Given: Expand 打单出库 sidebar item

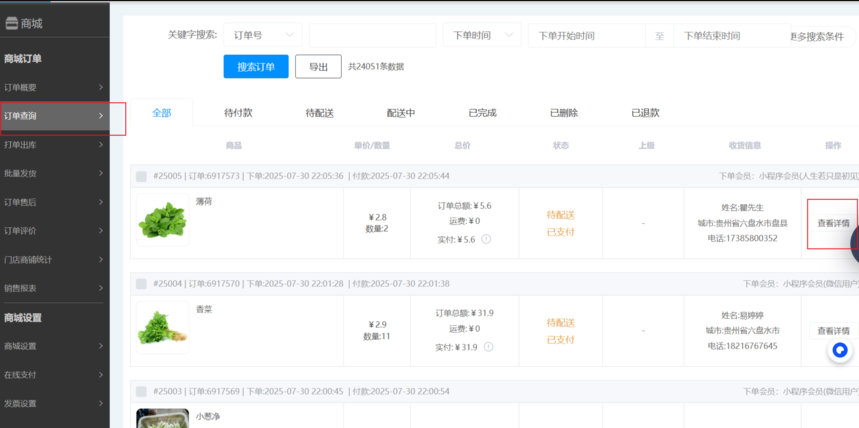Looking at the screenshot, I should point(55,145).
